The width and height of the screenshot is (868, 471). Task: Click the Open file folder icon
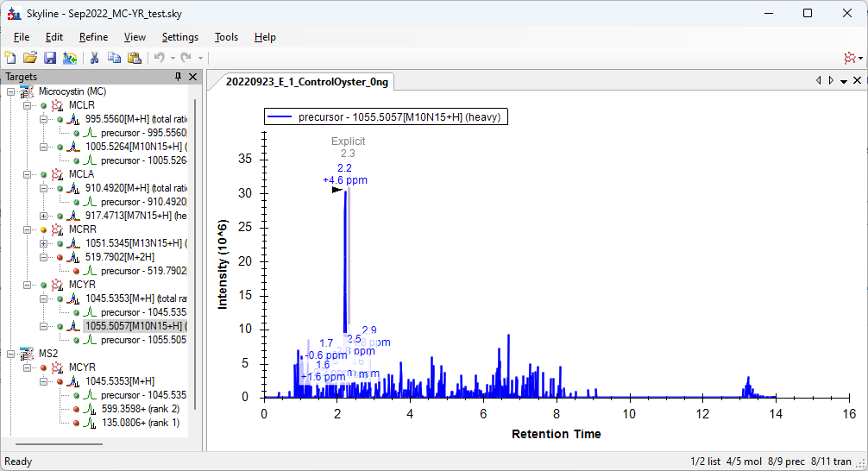click(30, 58)
